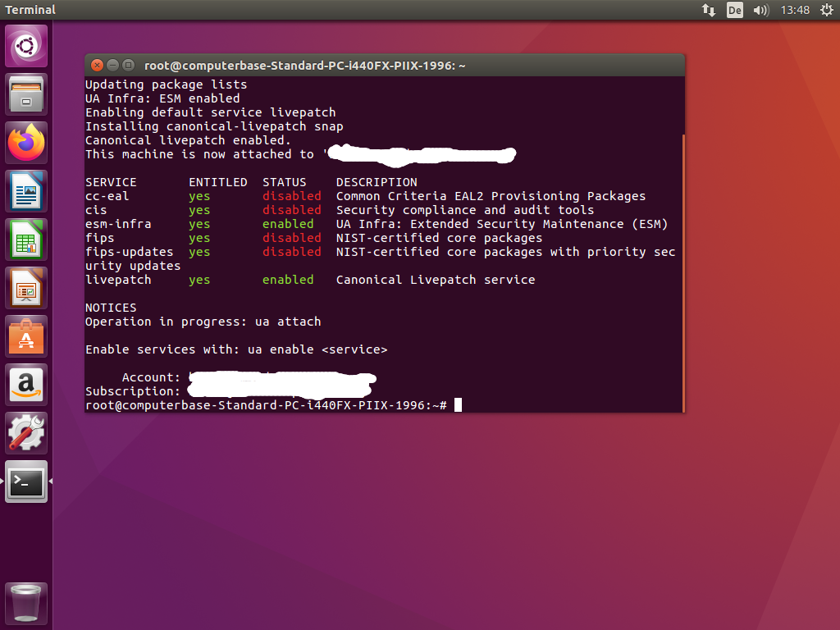Image resolution: width=840 pixels, height=630 pixels.
Task: Click the 'cc-eal' service name
Action: tap(107, 196)
